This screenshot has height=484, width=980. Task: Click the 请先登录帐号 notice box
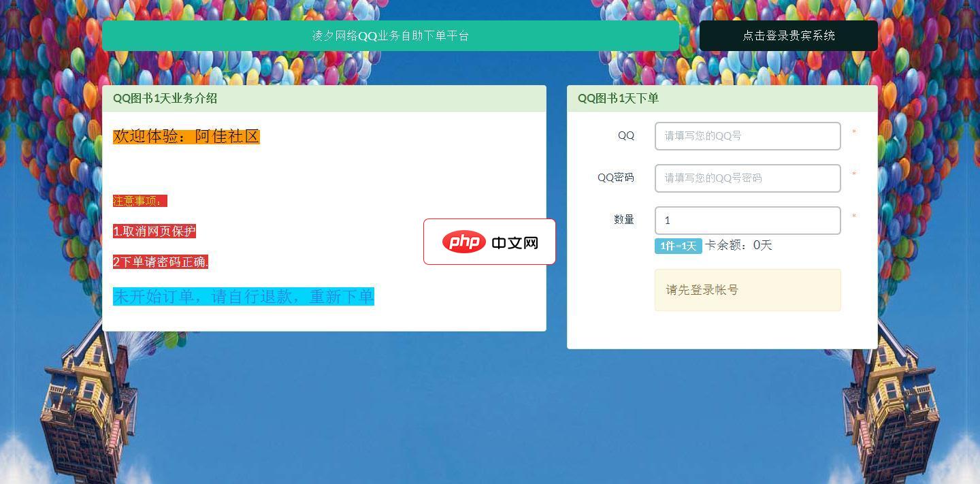click(x=747, y=289)
